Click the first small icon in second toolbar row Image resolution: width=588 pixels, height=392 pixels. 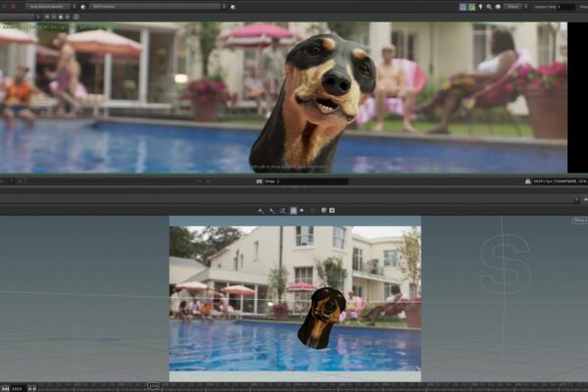coord(47,17)
